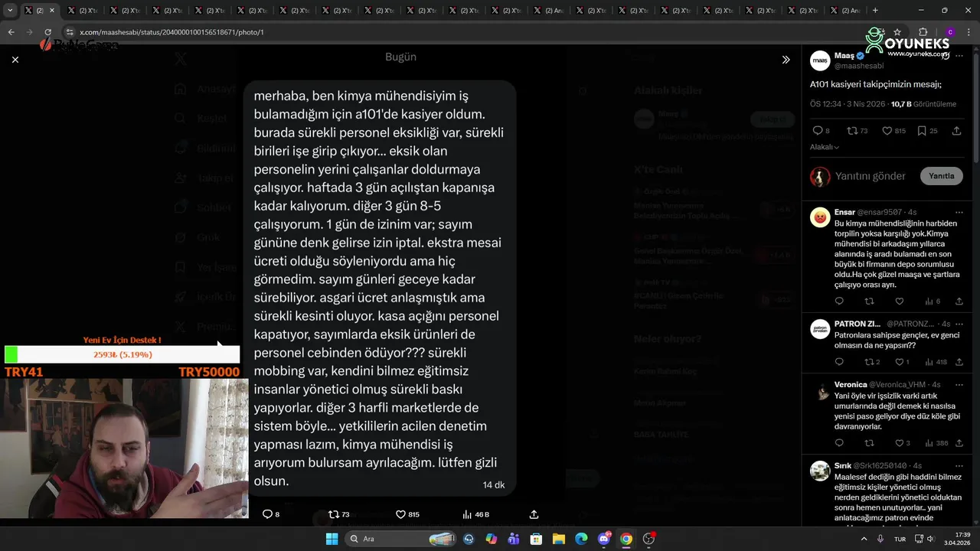Share Veronica's comment

coord(959,443)
